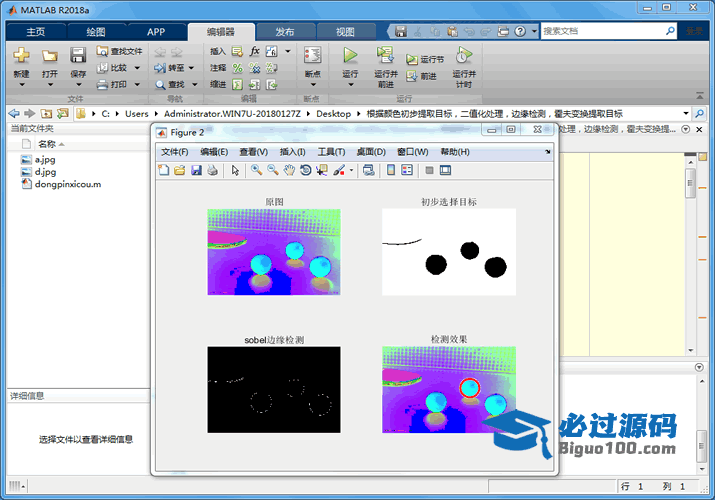Viewport: 715px width, 500px height.
Task: Expand the address bar path dropdown arrow
Action: coord(686,114)
